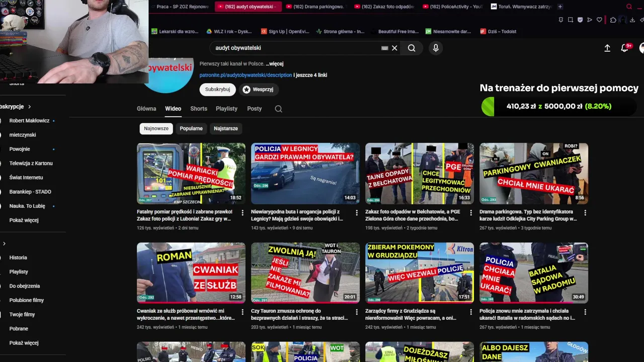Expand the 'You' section chevron above Historia

(4, 244)
